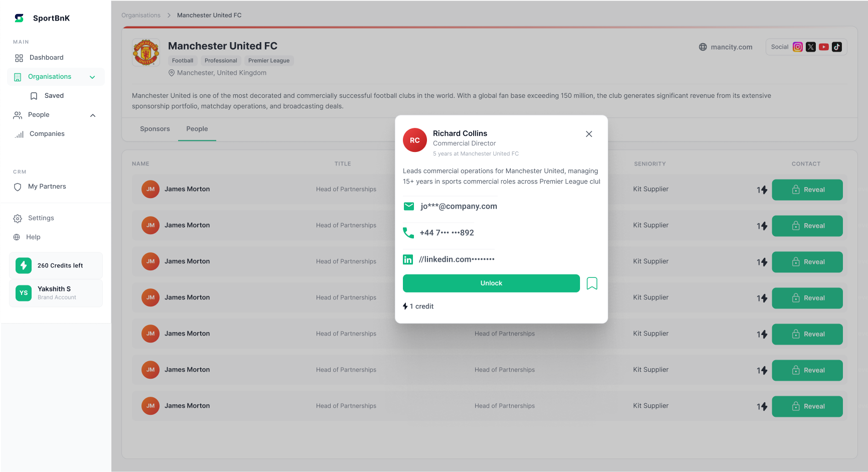Viewport: 868px width, 472px height.
Task: Click the globe icon next to mancity.com
Action: (702, 47)
